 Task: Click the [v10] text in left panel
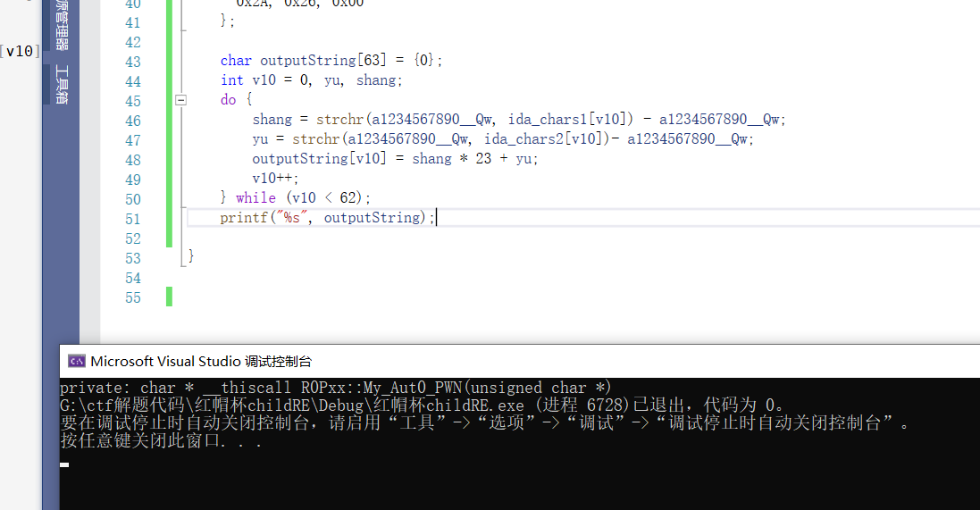[x=21, y=51]
